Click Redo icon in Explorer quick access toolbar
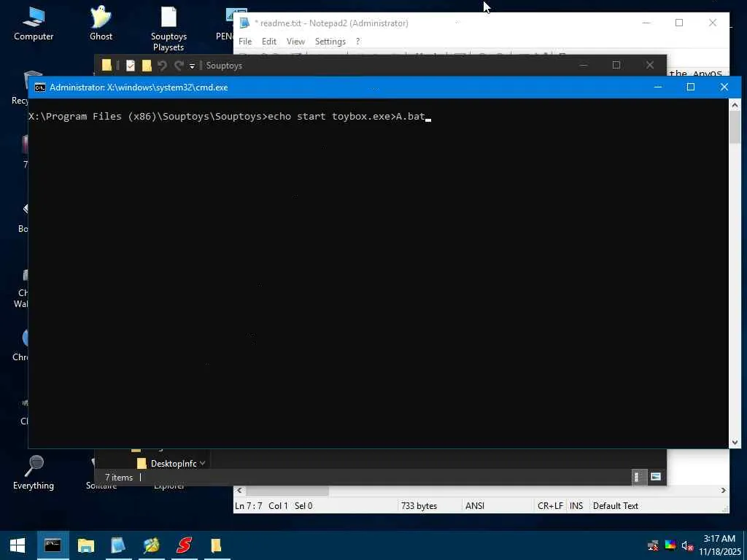This screenshot has height=560, width=747. tap(179, 66)
